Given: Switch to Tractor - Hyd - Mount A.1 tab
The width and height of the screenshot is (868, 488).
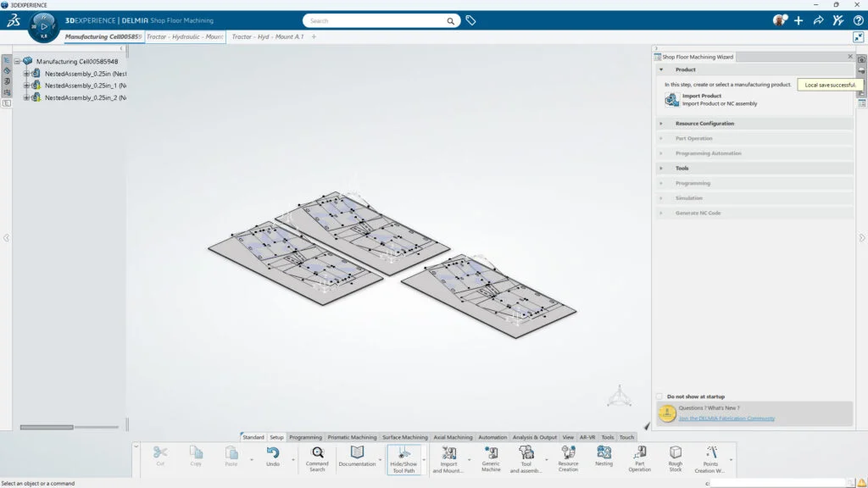Looking at the screenshot, I should tap(267, 36).
